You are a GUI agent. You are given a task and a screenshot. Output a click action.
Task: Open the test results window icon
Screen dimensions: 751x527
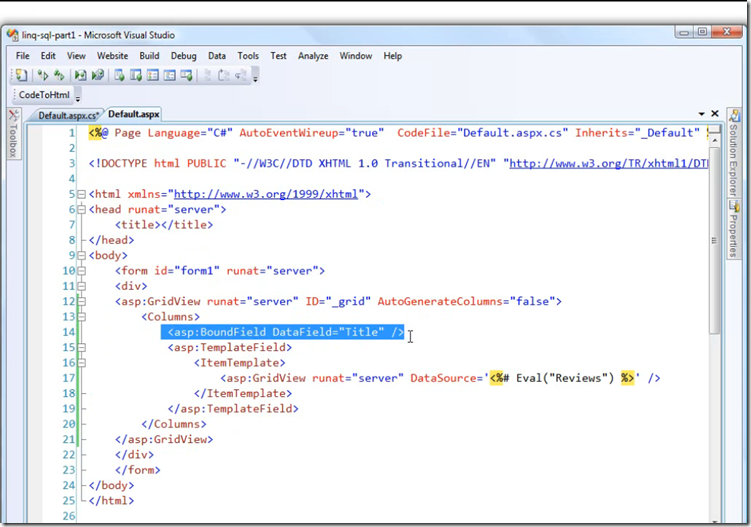pyautogui.click(x=170, y=75)
